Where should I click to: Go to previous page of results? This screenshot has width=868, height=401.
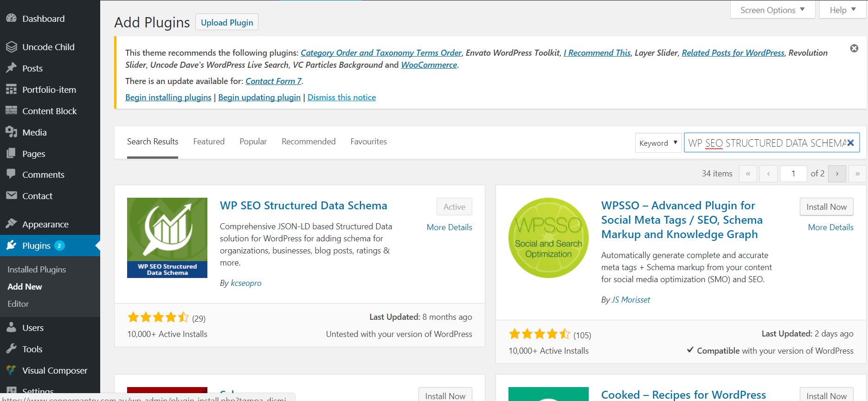768,174
